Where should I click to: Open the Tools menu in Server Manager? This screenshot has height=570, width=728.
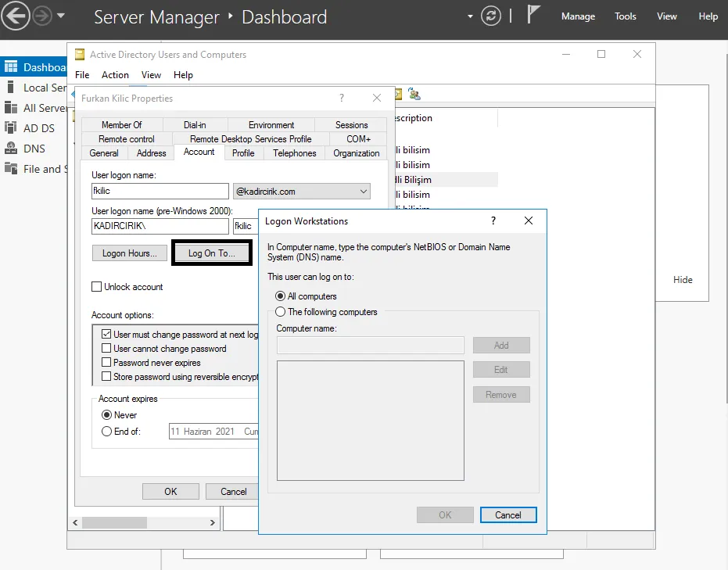[x=626, y=16]
